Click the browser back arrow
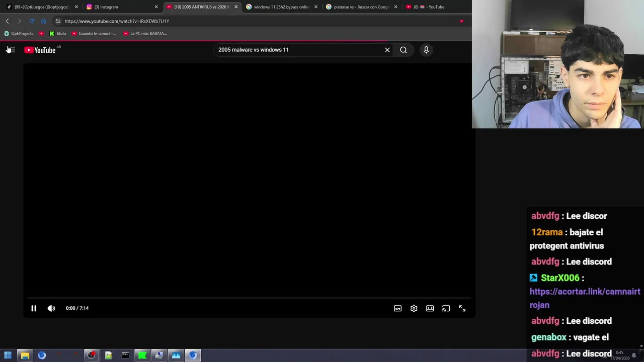The width and height of the screenshot is (644, 362). point(7,21)
